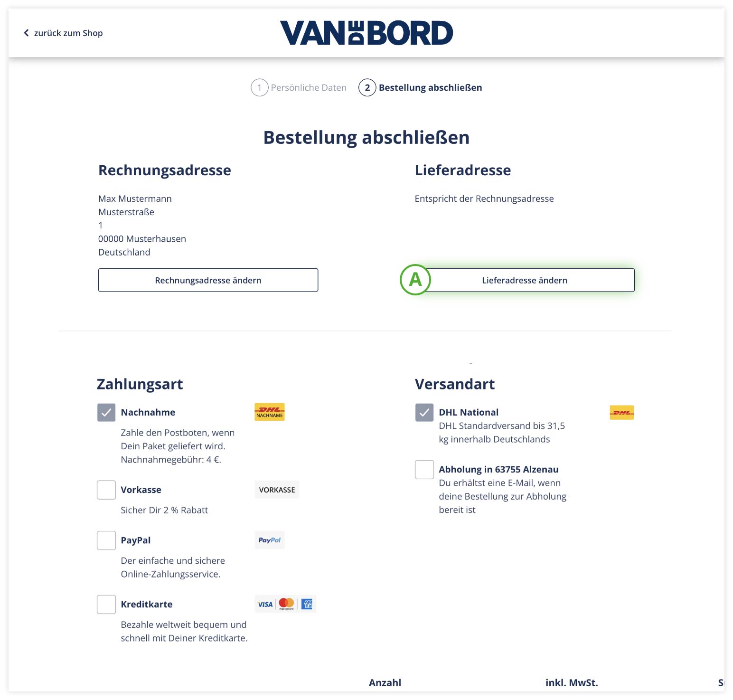
Task: Enable the Vorkasse payment method
Action: [106, 489]
